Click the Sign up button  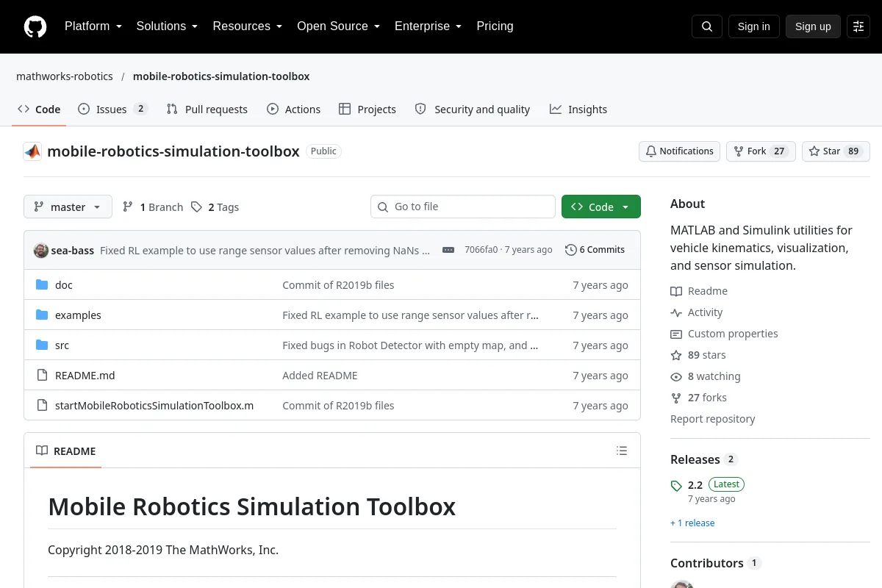[813, 26]
